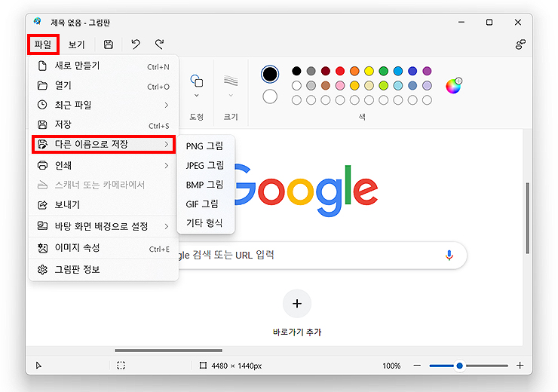Click the zoom slider handle
The image size is (558, 392).
click(x=459, y=366)
